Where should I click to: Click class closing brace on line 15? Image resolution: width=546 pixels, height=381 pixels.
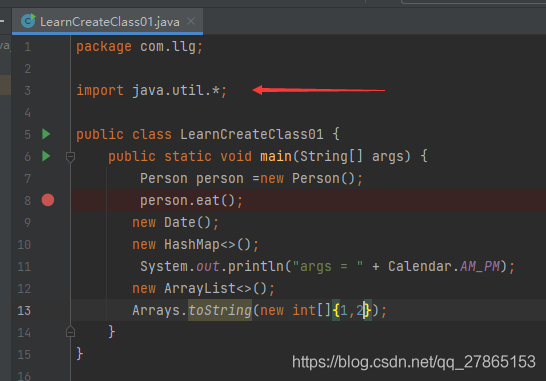pos(80,353)
